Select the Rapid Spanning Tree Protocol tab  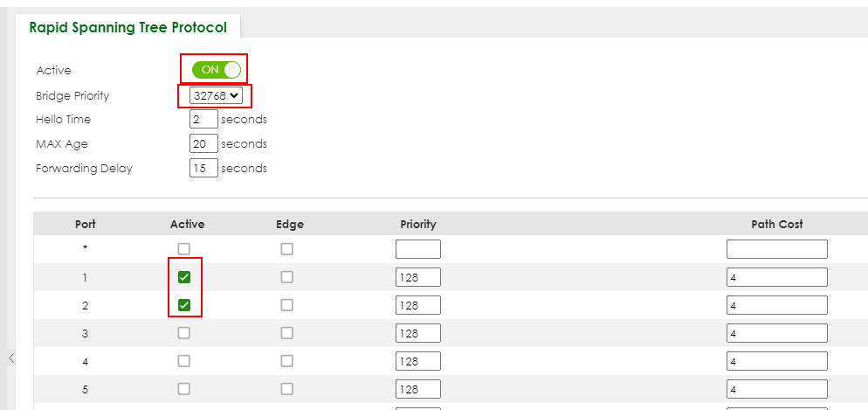point(127,27)
